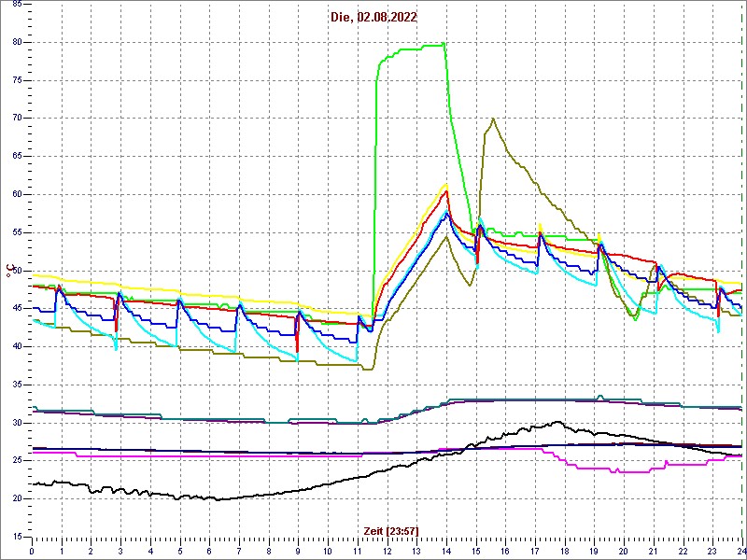Viewport: 747px width, 560px height.
Task: Select the 45 tick on the temperature axis
Action: point(16,309)
